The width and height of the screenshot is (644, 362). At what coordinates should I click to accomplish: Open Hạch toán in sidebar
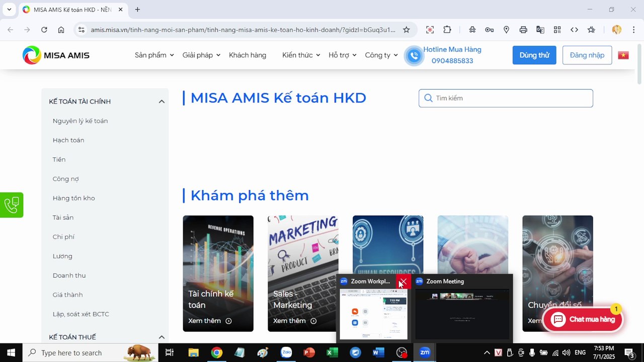68,140
